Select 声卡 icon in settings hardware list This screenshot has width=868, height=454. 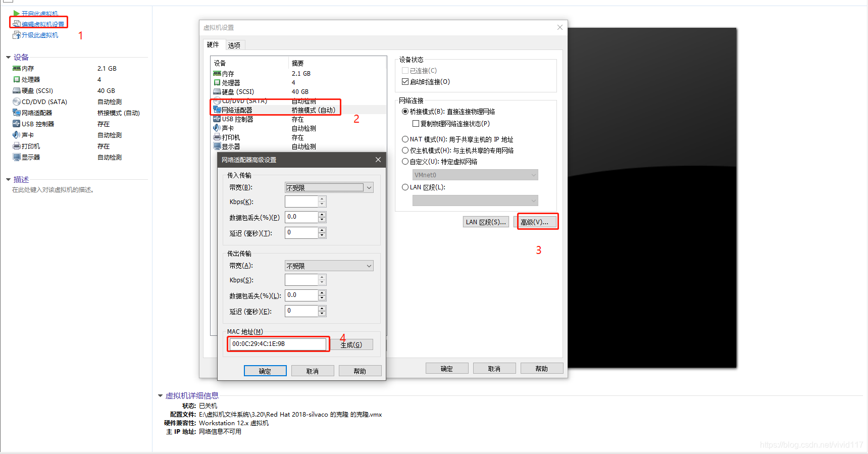(x=217, y=128)
